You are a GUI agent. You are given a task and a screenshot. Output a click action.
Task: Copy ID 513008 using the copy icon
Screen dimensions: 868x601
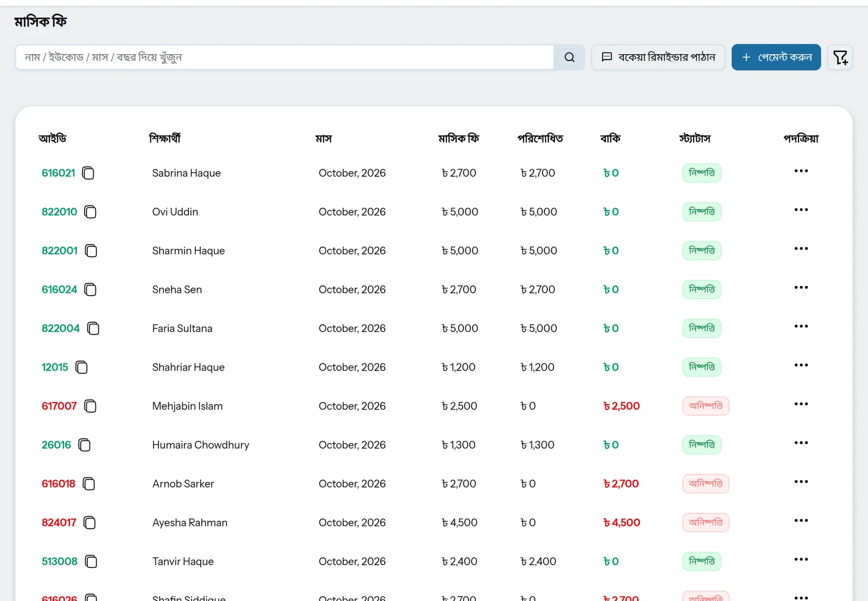click(91, 561)
